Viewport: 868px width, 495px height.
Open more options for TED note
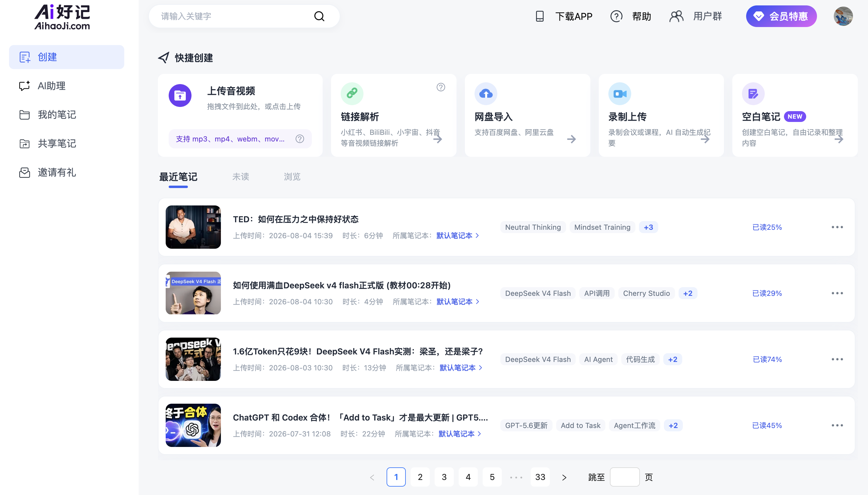tap(837, 227)
